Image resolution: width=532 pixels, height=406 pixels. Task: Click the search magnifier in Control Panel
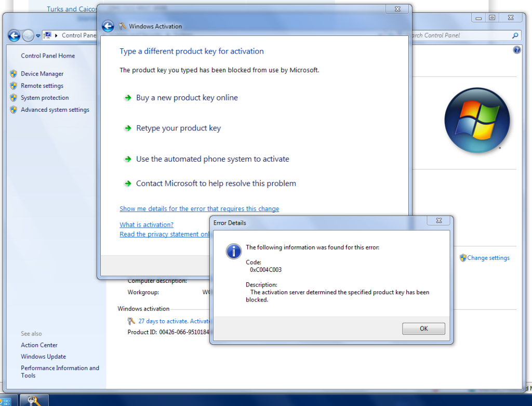pos(515,35)
